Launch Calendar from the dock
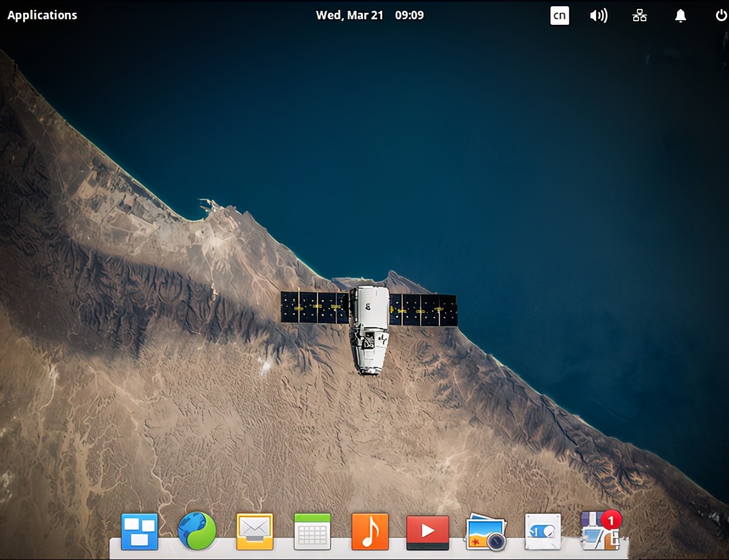The height and width of the screenshot is (560, 729). [x=312, y=531]
